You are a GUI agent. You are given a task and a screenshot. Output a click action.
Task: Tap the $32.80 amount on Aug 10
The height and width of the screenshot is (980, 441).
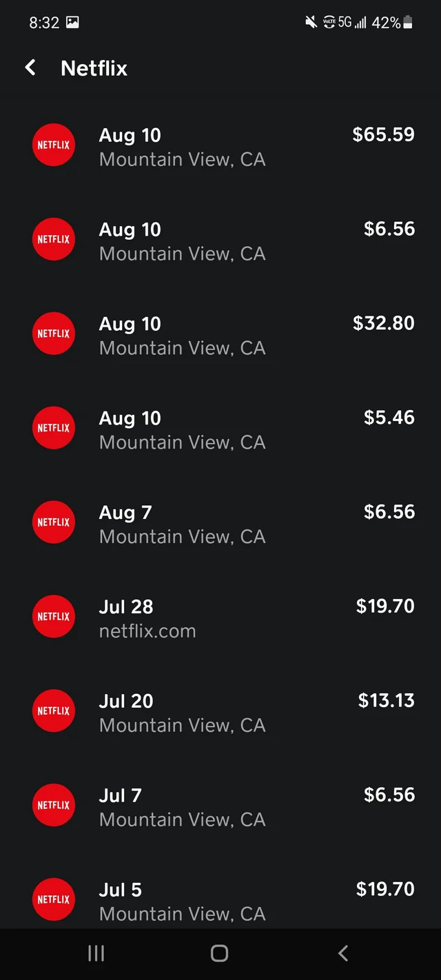click(x=383, y=323)
